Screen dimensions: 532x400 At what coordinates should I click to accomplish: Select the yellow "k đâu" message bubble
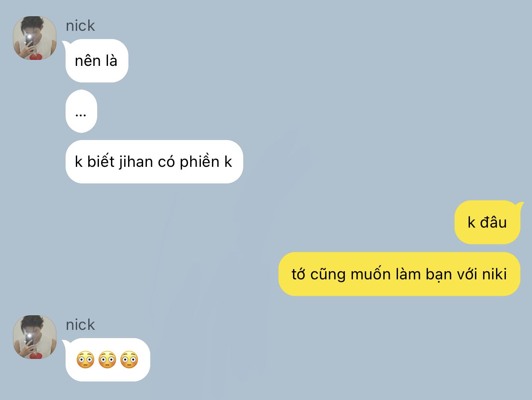(x=488, y=222)
